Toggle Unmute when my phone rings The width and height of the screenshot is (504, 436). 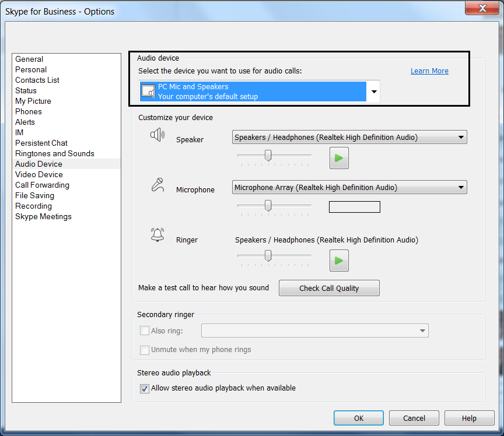click(x=145, y=350)
